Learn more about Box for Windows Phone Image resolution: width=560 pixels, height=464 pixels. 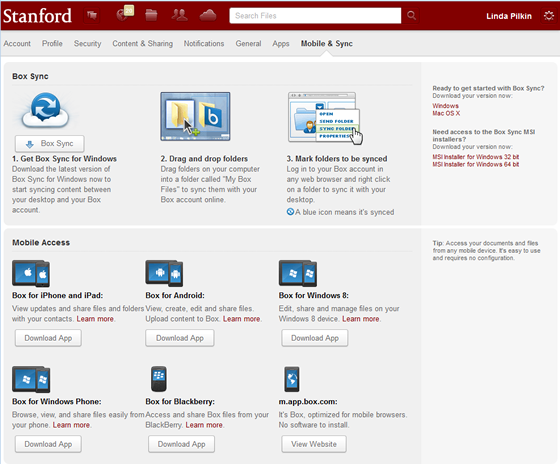pos(71,425)
